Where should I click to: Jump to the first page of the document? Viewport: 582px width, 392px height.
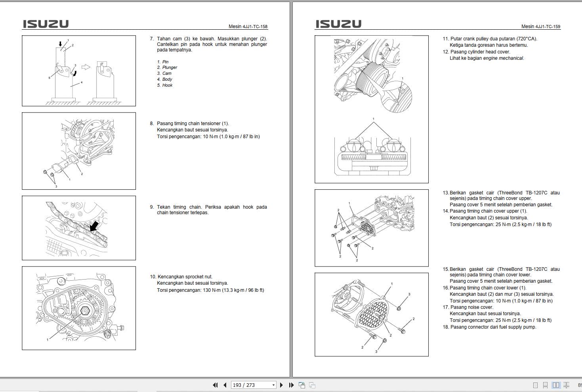[216, 384]
